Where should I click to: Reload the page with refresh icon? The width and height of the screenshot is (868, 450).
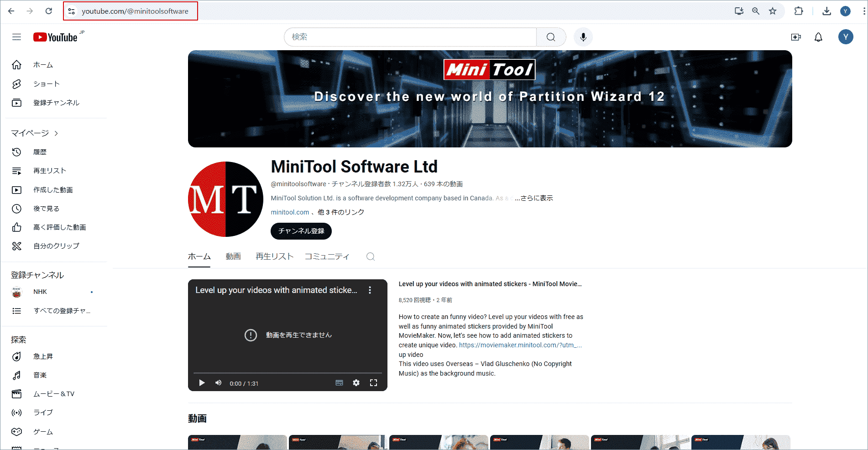tap(48, 11)
